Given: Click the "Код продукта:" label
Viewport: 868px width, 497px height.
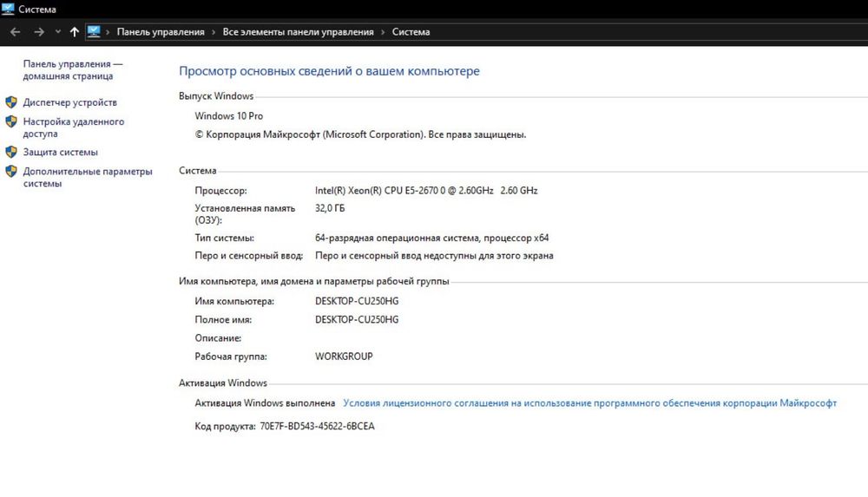Looking at the screenshot, I should point(225,426).
